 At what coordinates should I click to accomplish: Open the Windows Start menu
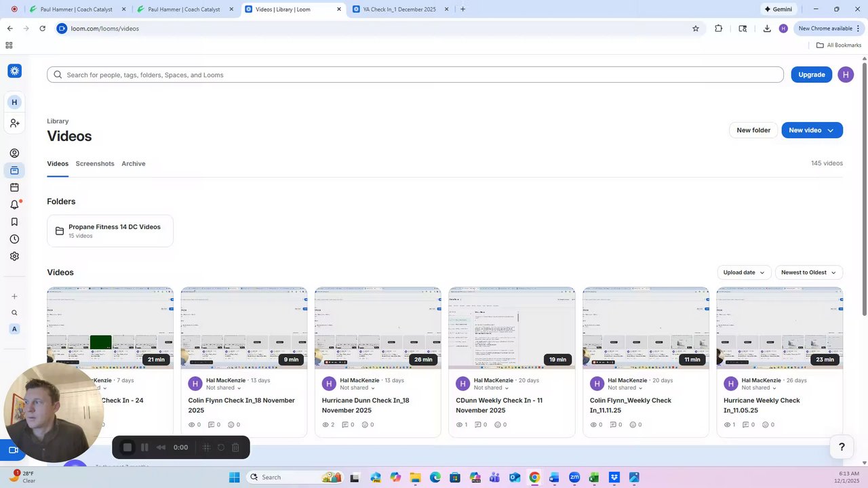[234, 477]
